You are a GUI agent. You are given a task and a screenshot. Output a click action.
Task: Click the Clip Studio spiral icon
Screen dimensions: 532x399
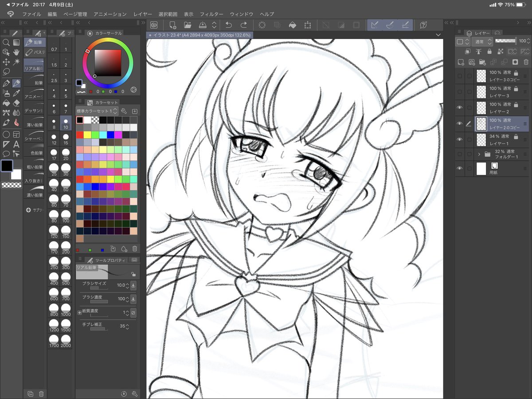154,25
